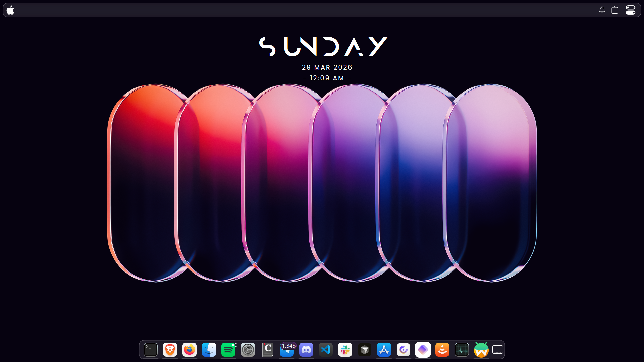Screen dimensions: 644x362
Task: Open Control Center via the toggles icon
Action: click(x=630, y=10)
